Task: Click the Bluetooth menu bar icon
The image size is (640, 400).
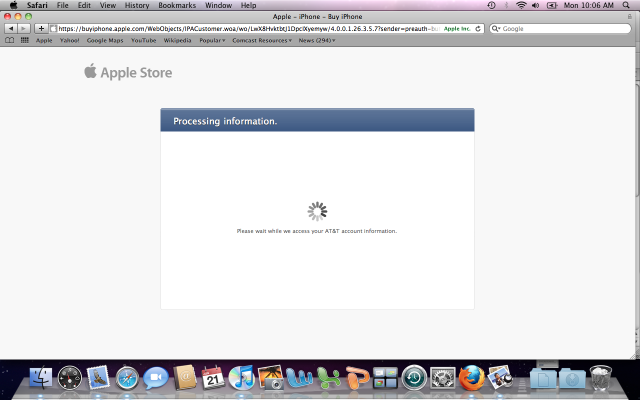Action: [x=507, y=5]
